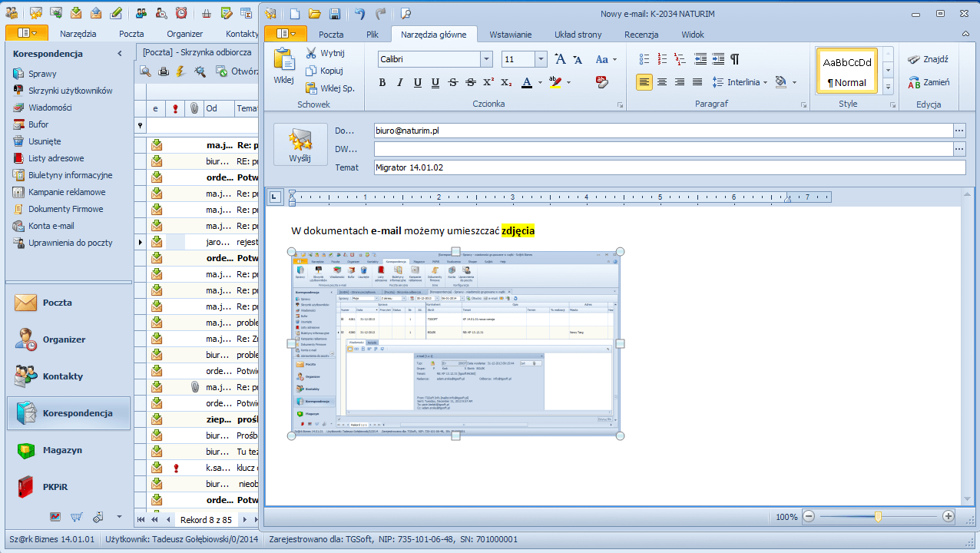This screenshot has height=553, width=980.
Task: Click the increase indent icon
Action: click(718, 59)
